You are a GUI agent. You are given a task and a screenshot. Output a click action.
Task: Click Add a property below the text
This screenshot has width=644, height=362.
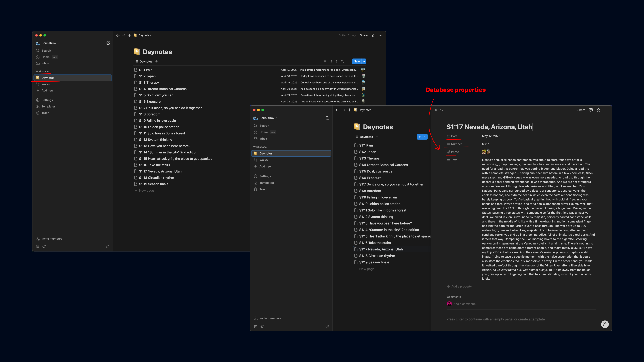pyautogui.click(x=461, y=287)
